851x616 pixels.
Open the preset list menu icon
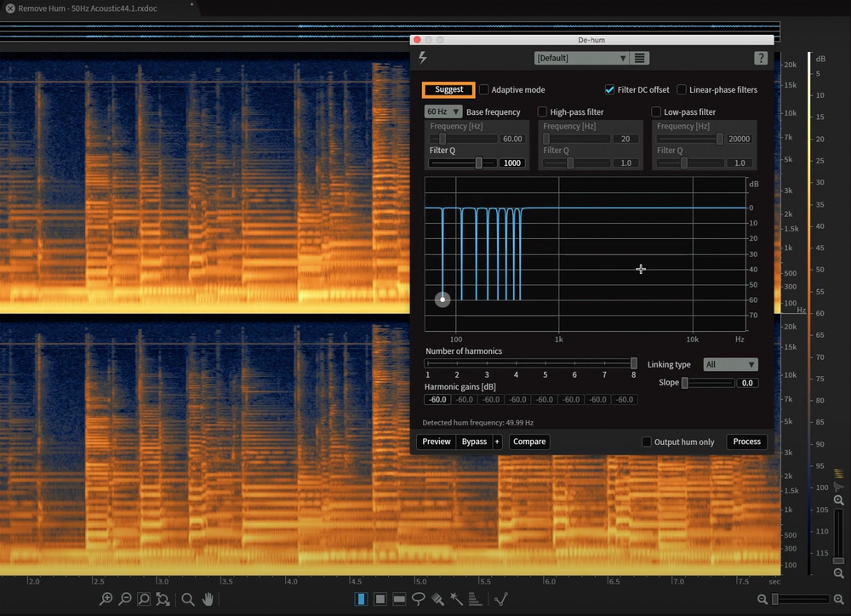pos(640,58)
